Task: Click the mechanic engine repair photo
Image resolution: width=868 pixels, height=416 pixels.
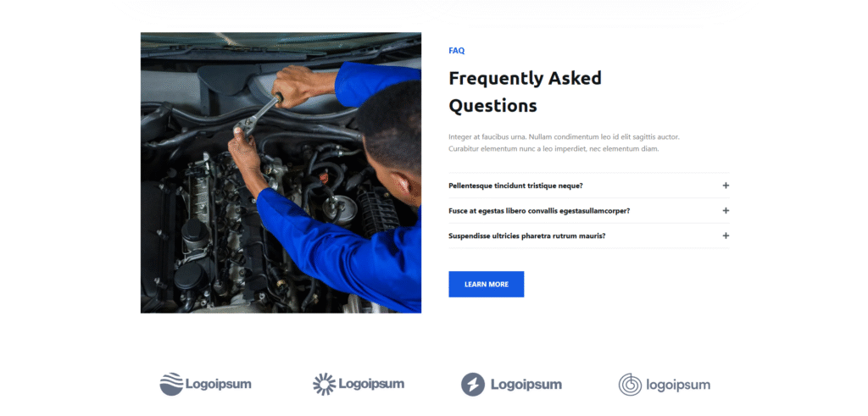Action: point(281,173)
